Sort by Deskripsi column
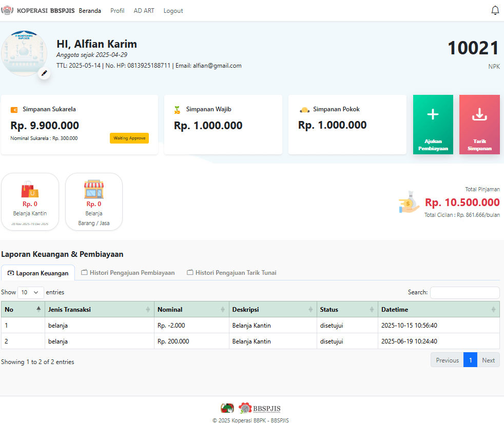The image size is (504, 424). coord(273,310)
